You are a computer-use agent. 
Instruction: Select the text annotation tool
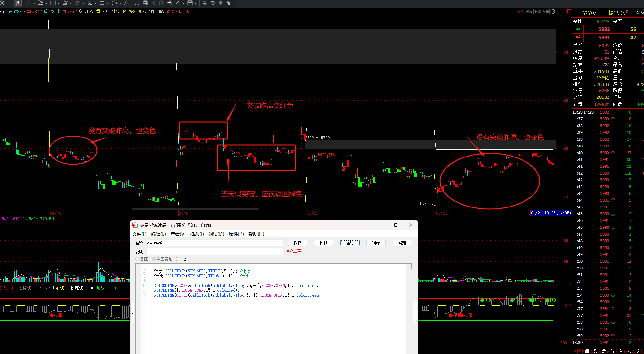[x=126, y=3]
